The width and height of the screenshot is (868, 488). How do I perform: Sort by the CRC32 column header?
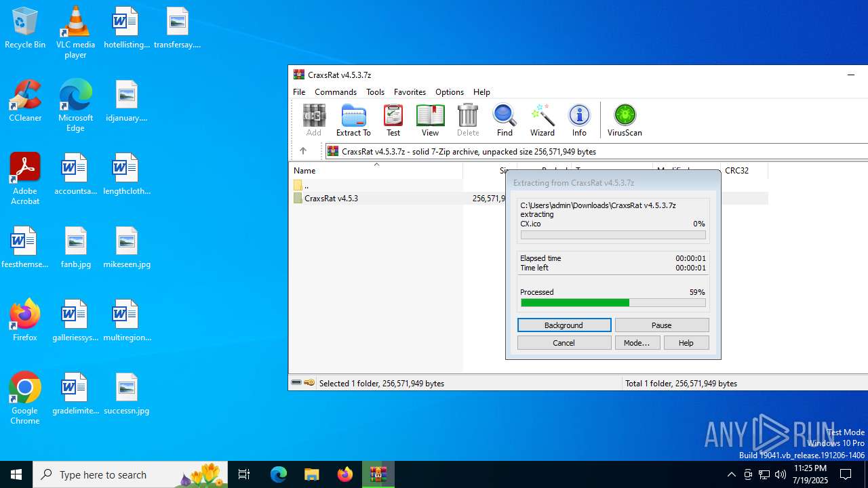743,171
